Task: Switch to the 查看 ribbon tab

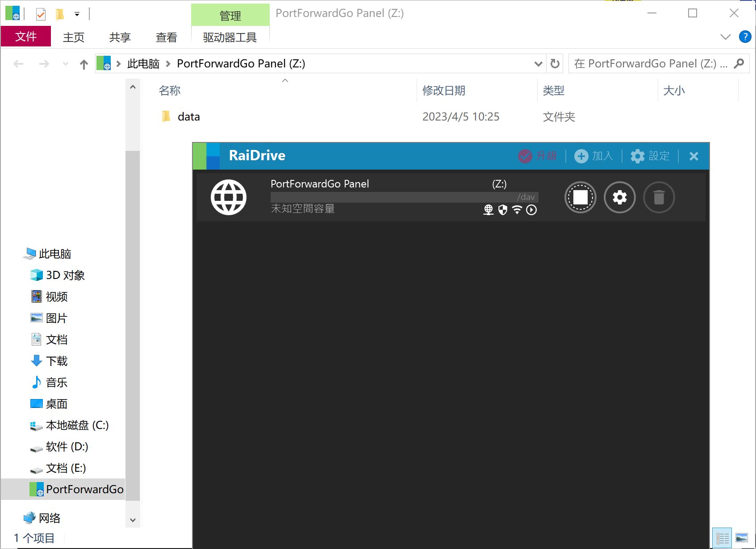Action: (x=166, y=37)
